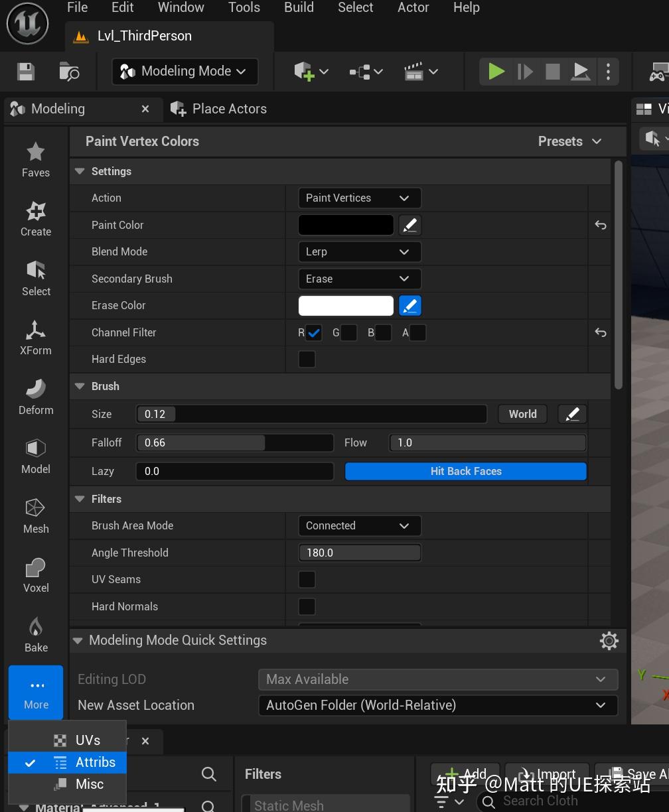This screenshot has height=812, width=669.
Task: Click the Save current level icon
Action: pyautogui.click(x=25, y=72)
